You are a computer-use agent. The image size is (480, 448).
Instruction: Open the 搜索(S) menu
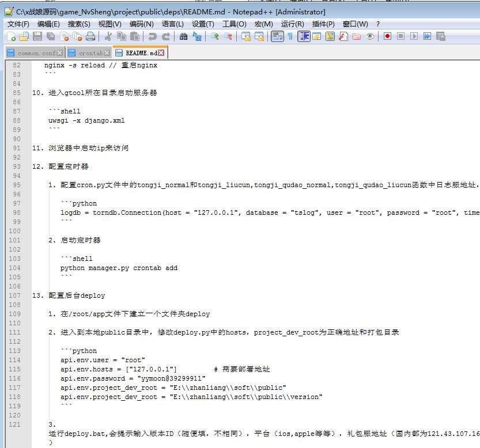click(79, 24)
